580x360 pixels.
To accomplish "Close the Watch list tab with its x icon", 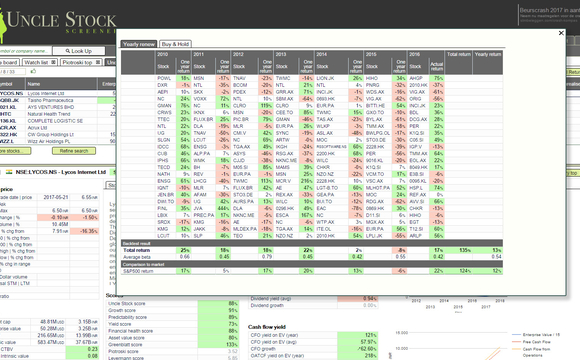I will point(53,62).
